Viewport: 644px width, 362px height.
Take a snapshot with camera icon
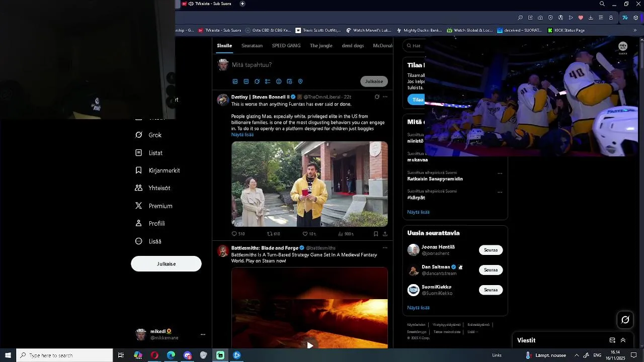click(540, 18)
